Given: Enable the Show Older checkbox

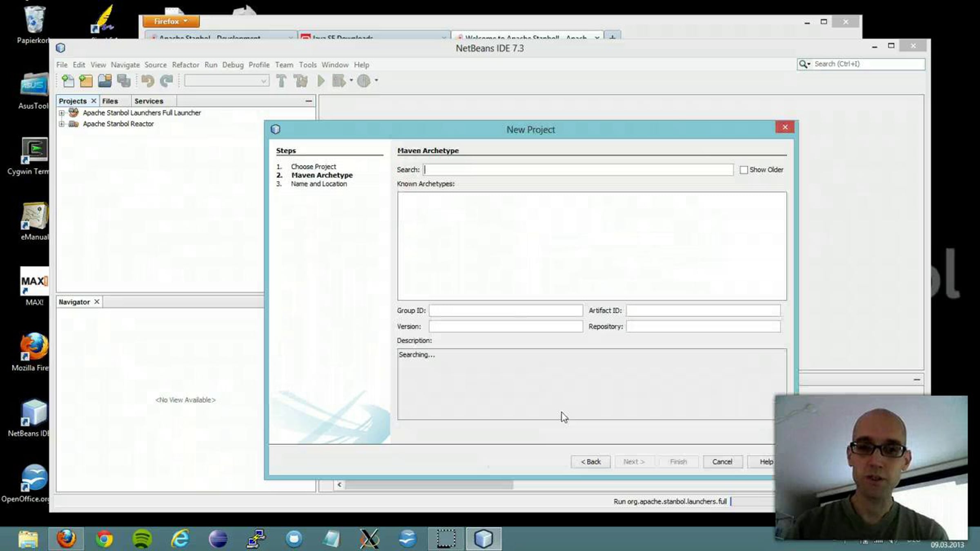Looking at the screenshot, I should tap(744, 170).
